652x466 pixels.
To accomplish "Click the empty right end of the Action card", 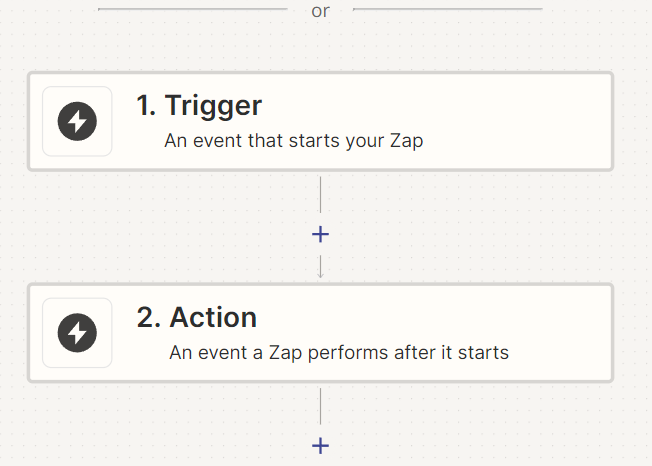I will (570, 333).
